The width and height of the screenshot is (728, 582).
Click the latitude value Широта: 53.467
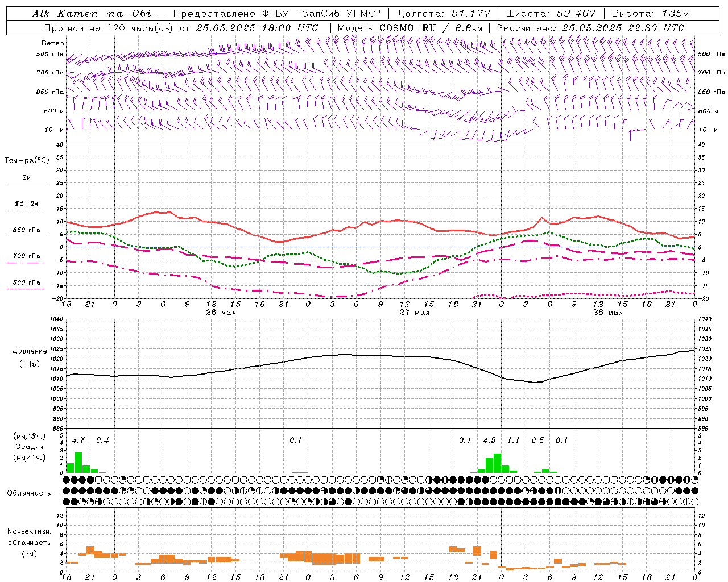pyautogui.click(x=551, y=14)
